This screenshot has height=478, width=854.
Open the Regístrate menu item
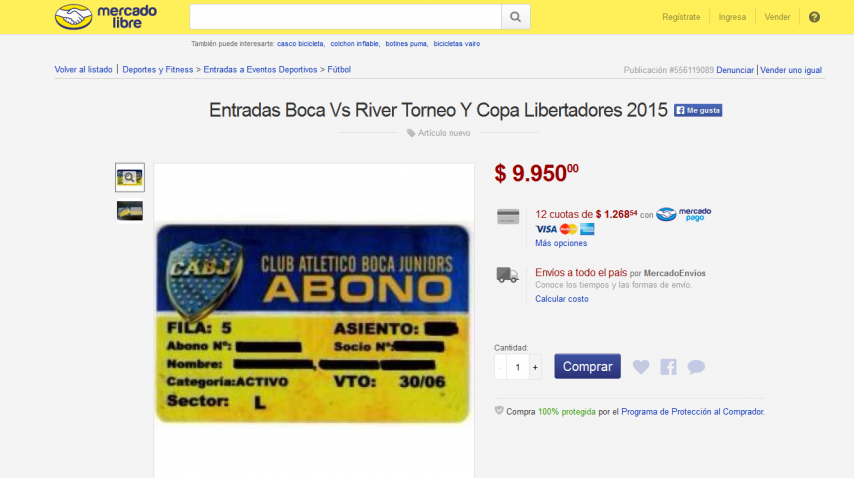[681, 17]
